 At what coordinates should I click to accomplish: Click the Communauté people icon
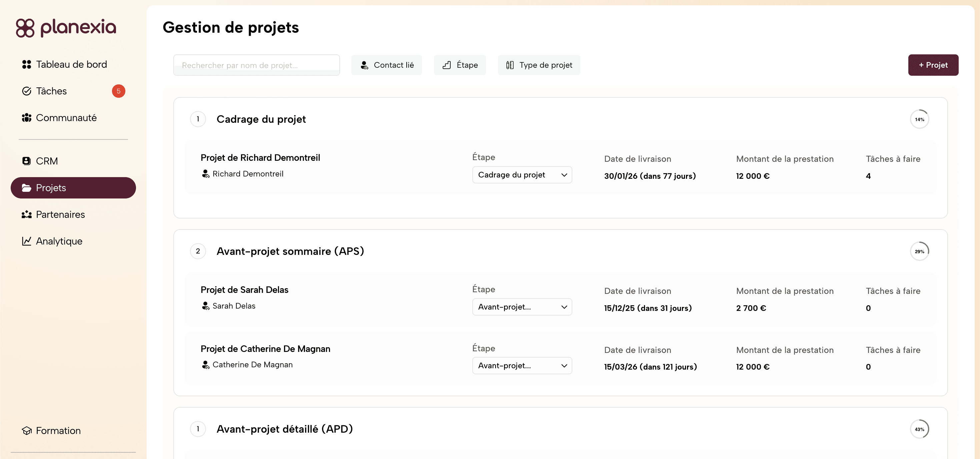[x=26, y=118]
